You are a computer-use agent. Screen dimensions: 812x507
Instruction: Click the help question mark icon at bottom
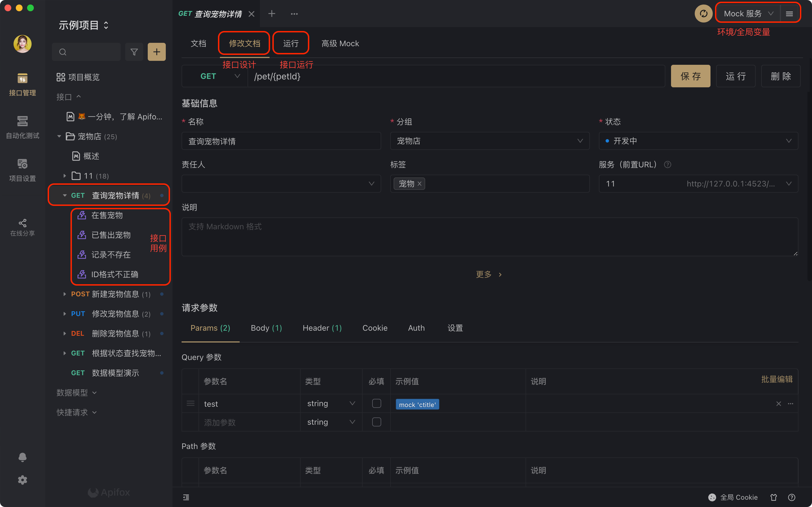[x=791, y=497]
